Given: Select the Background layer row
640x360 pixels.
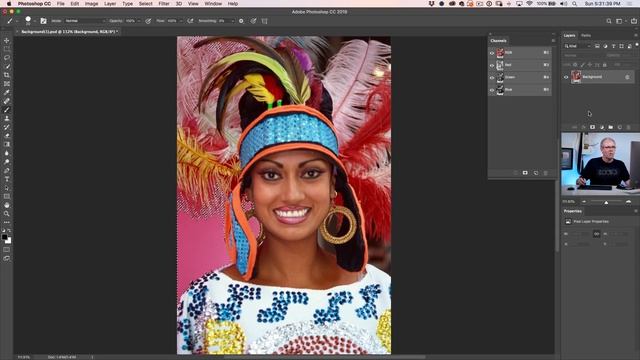Looking at the screenshot, I should (598, 77).
